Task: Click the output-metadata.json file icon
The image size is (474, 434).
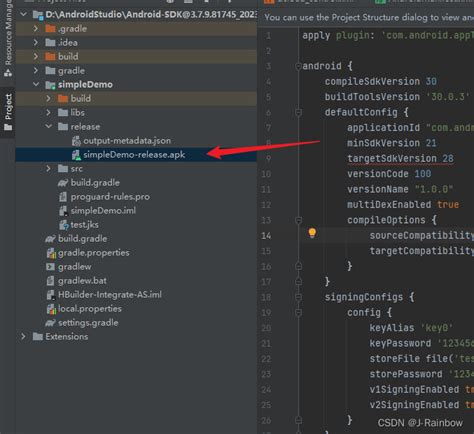Action: tap(76, 141)
